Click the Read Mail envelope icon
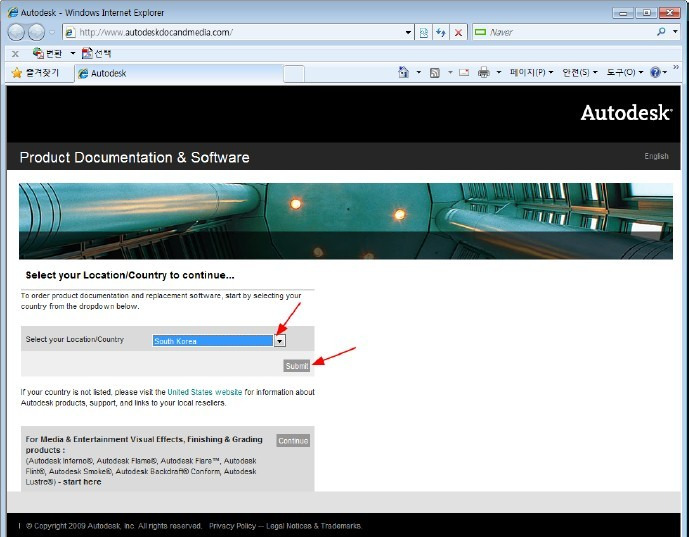The height and width of the screenshot is (537, 689). [x=464, y=73]
